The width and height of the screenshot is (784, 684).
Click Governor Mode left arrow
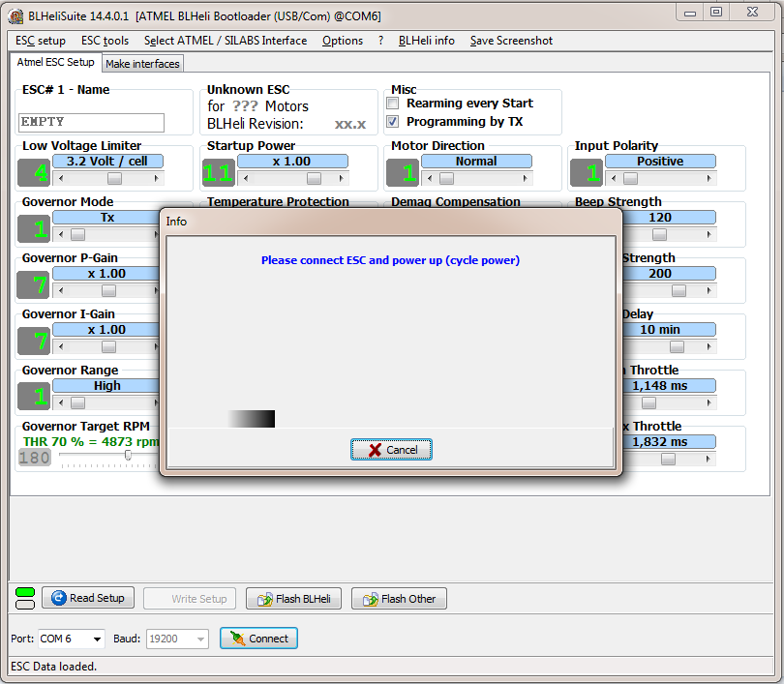[61, 234]
